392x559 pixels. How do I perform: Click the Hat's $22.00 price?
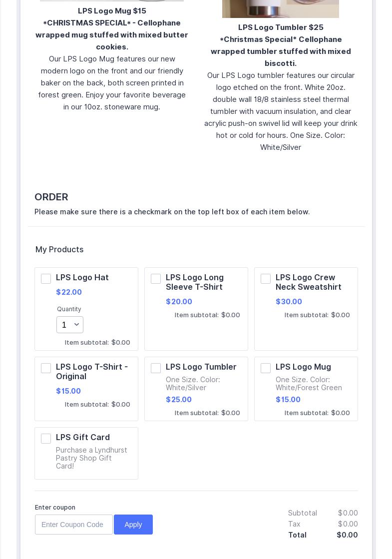tap(69, 292)
